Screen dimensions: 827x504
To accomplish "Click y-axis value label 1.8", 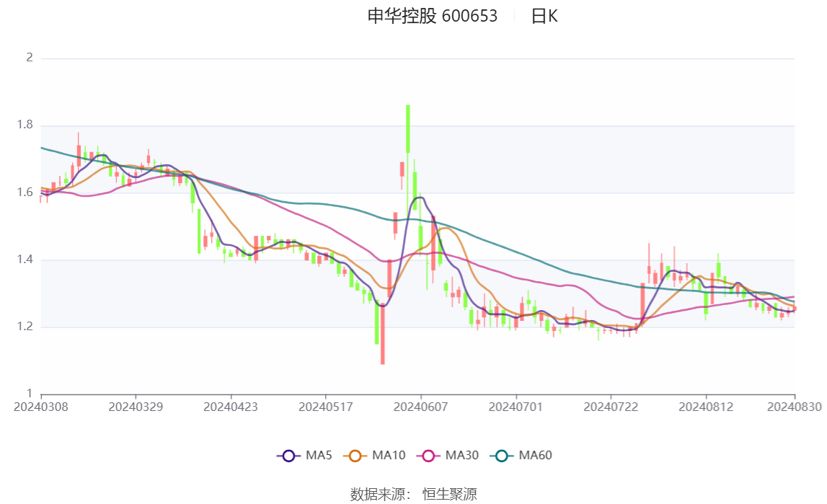I will tap(25, 125).
